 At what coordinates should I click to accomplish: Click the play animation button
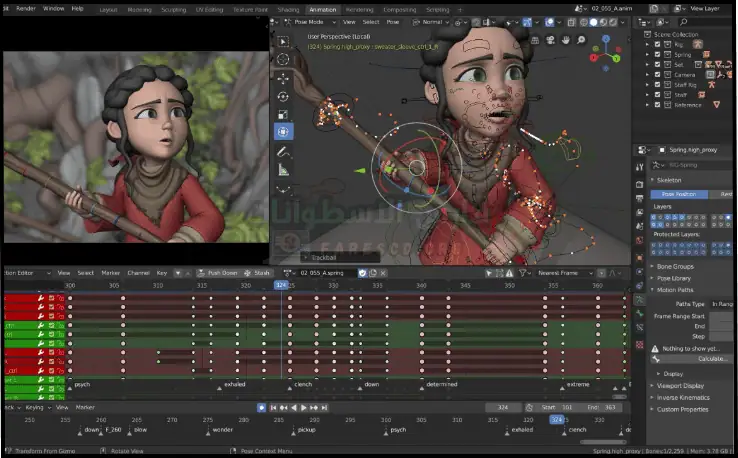coord(302,408)
